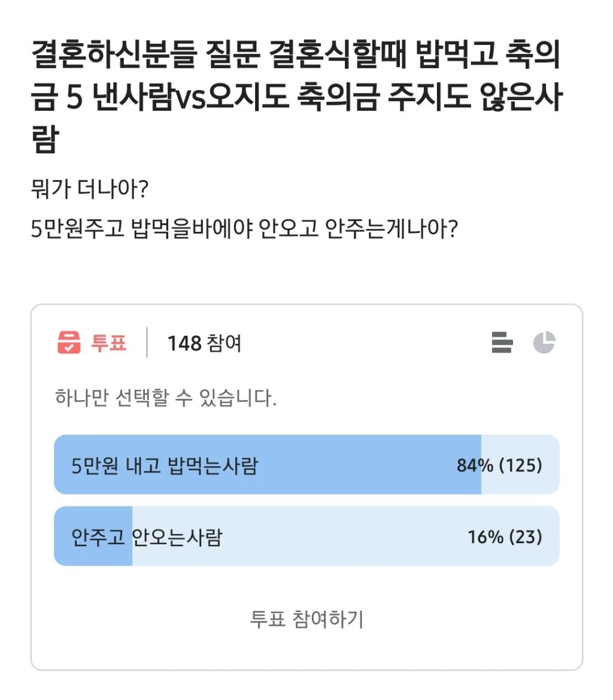613x700 pixels.
Task: Switch to bar chart results view
Action: (x=502, y=343)
